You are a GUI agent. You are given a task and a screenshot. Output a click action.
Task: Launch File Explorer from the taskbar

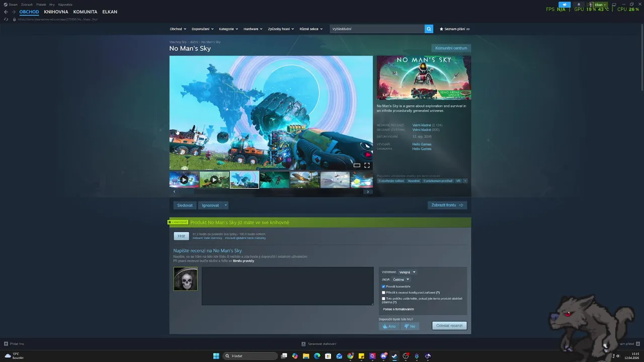point(306,356)
